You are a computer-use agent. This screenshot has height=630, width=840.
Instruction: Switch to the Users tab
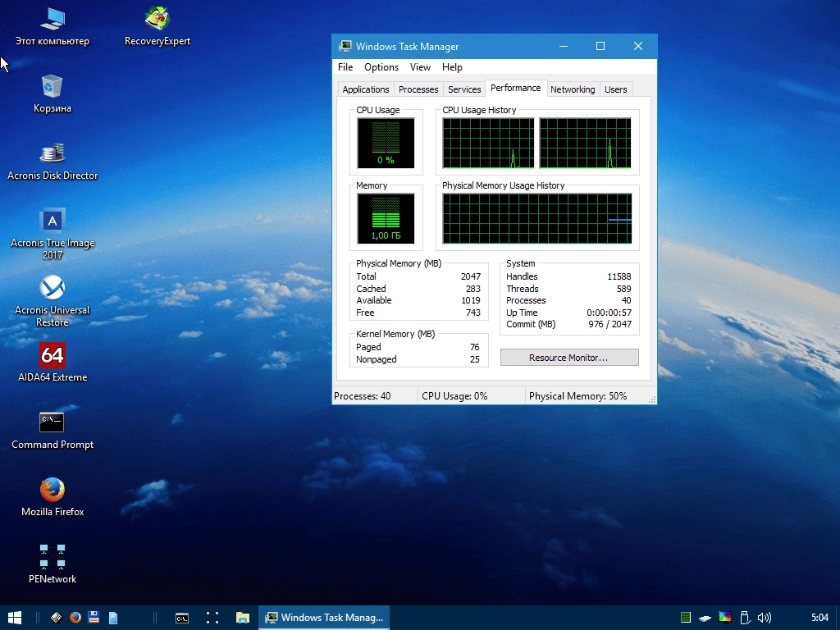(615, 89)
